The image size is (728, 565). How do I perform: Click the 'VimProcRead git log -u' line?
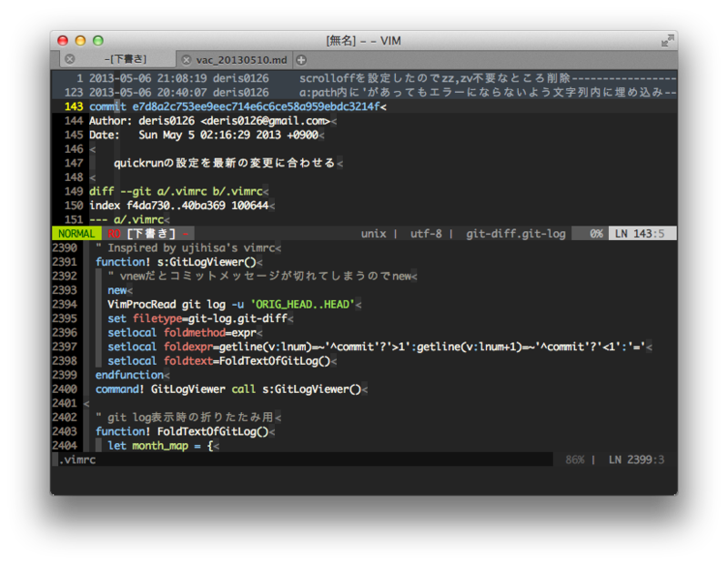click(x=231, y=305)
